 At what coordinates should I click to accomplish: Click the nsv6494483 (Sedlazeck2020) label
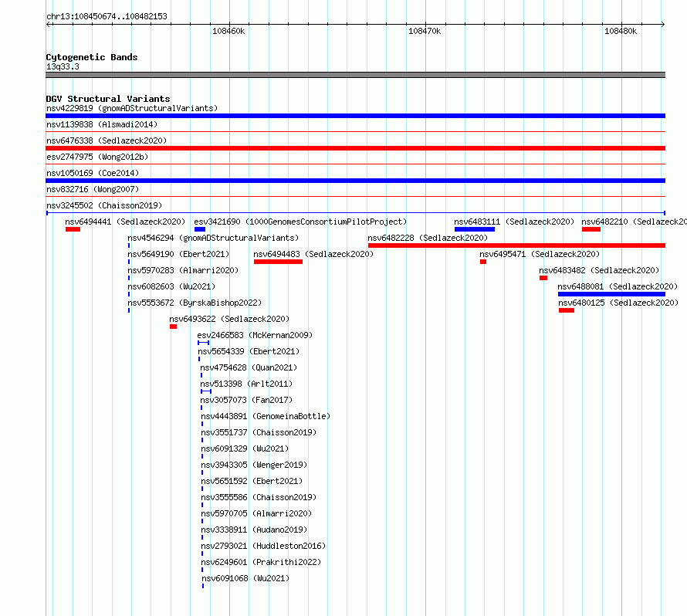click(x=313, y=254)
